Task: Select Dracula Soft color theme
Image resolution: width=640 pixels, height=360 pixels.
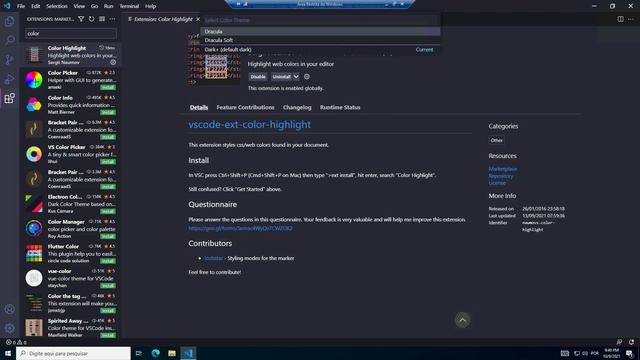Action: (x=320, y=40)
